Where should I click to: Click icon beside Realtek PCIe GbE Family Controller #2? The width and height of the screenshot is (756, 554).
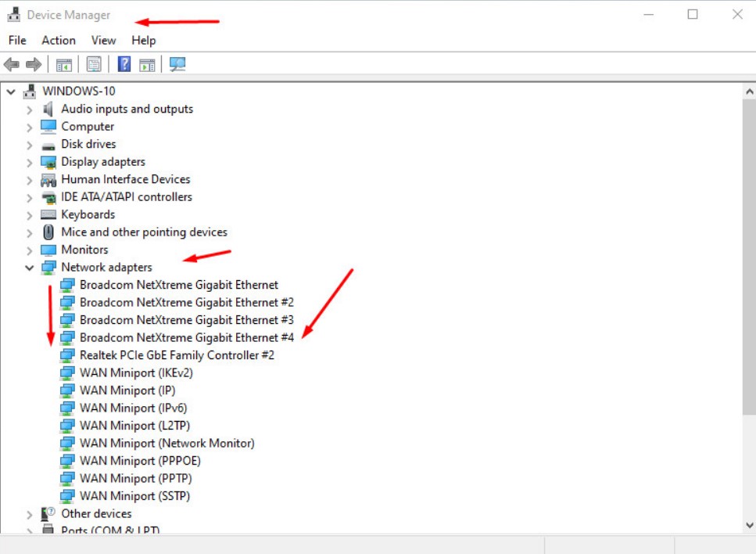point(67,356)
